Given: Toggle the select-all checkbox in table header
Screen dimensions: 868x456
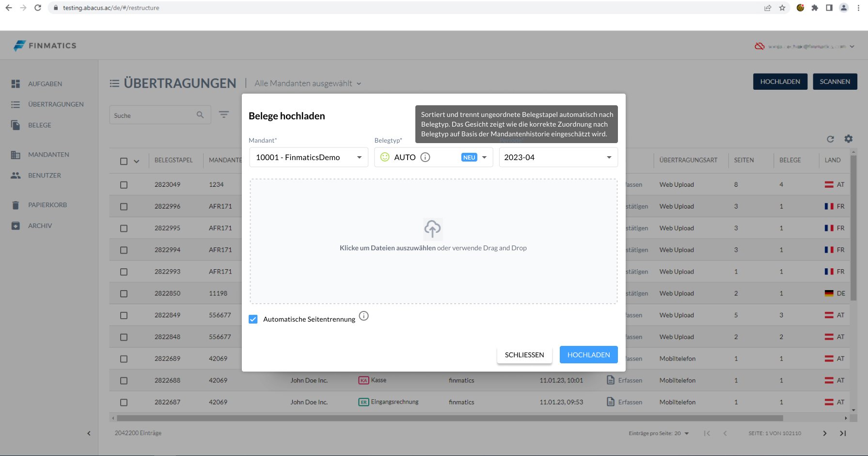Looking at the screenshot, I should pos(124,161).
